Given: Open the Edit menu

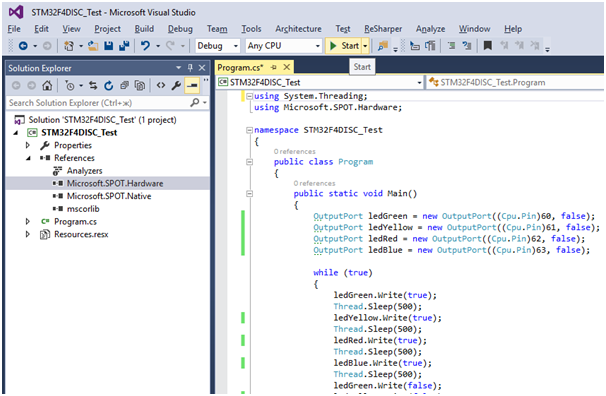Looking at the screenshot, I should 41,29.
